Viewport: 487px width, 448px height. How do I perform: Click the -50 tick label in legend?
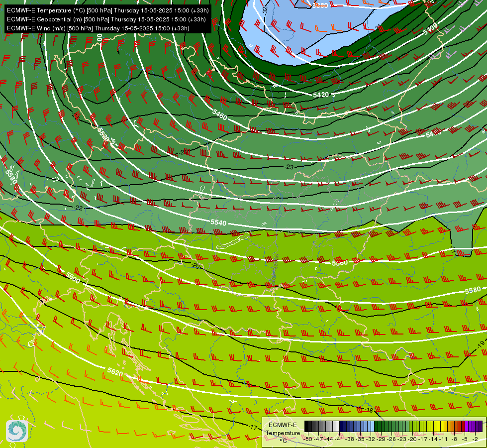tap(308, 439)
